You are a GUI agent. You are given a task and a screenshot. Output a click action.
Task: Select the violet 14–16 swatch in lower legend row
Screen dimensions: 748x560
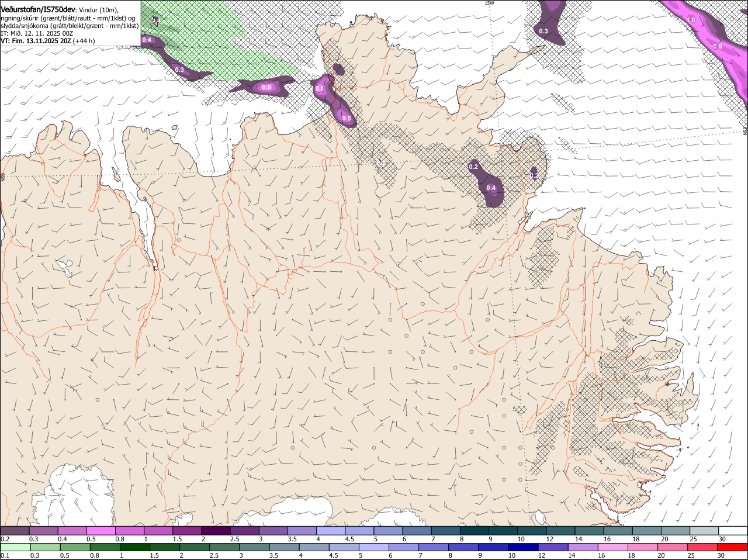point(583,547)
